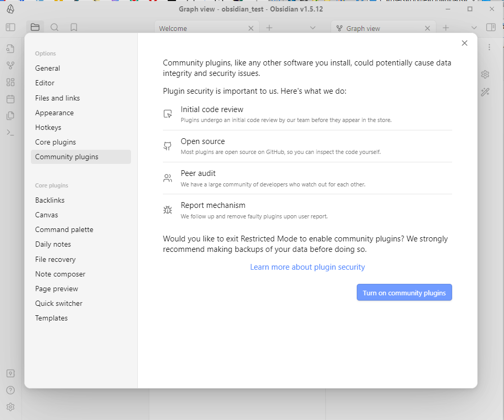Follow Learn more about plugin security link

[308, 267]
